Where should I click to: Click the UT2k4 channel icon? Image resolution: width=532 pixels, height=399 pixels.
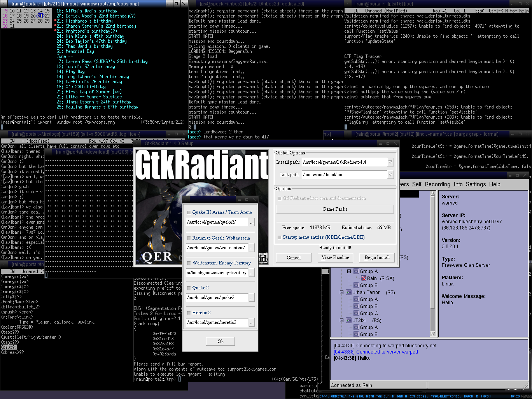coord(349,320)
